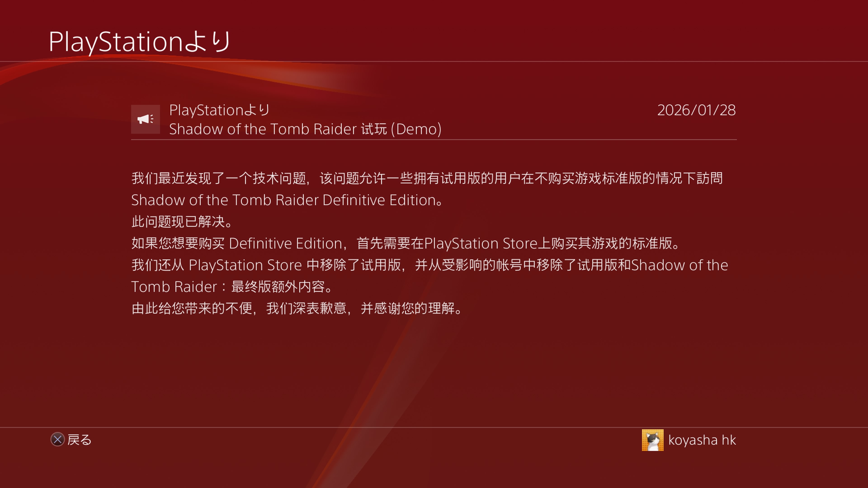Click the megaphone announcement icon
The image size is (868, 488).
[x=145, y=119]
